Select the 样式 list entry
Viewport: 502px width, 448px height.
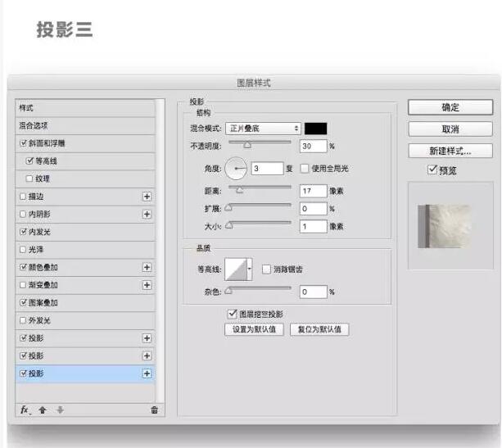click(x=85, y=108)
